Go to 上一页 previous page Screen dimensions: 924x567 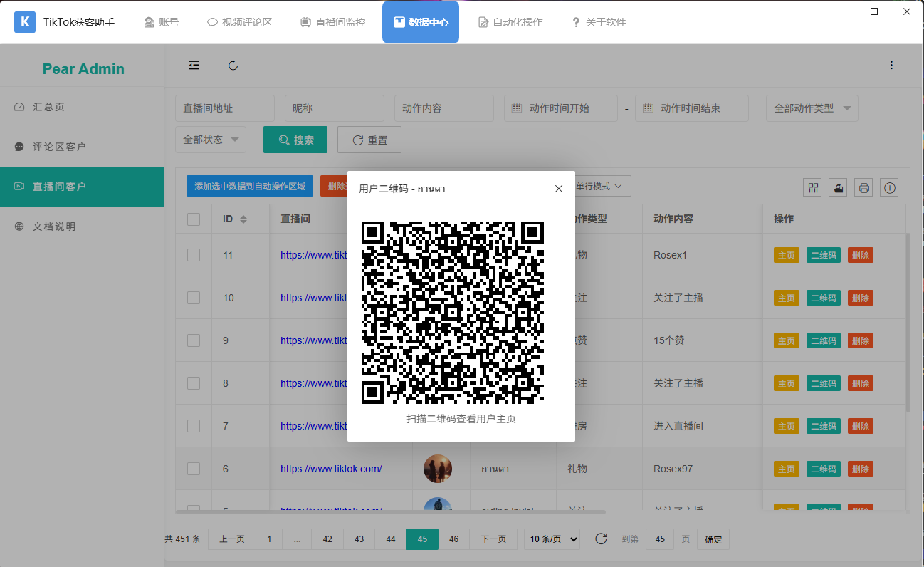[232, 539]
